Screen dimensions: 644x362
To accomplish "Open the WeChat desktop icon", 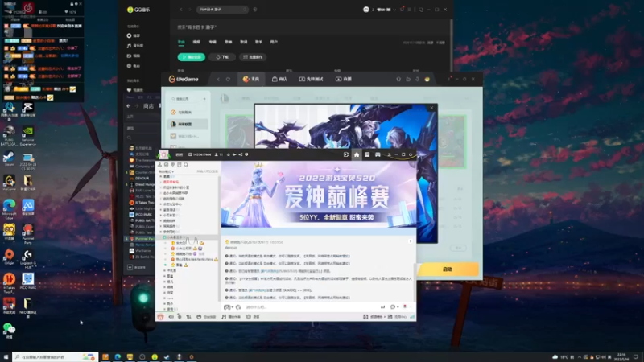I will [x=9, y=331].
